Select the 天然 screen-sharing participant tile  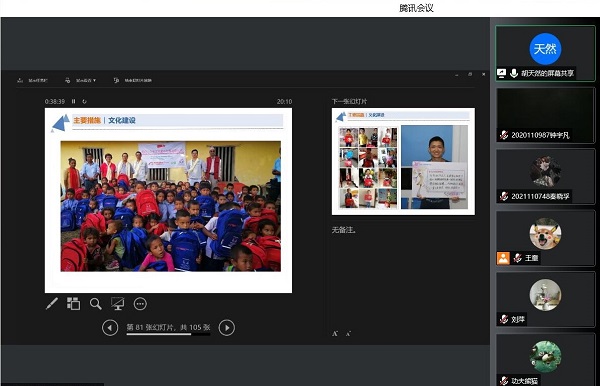(545, 53)
